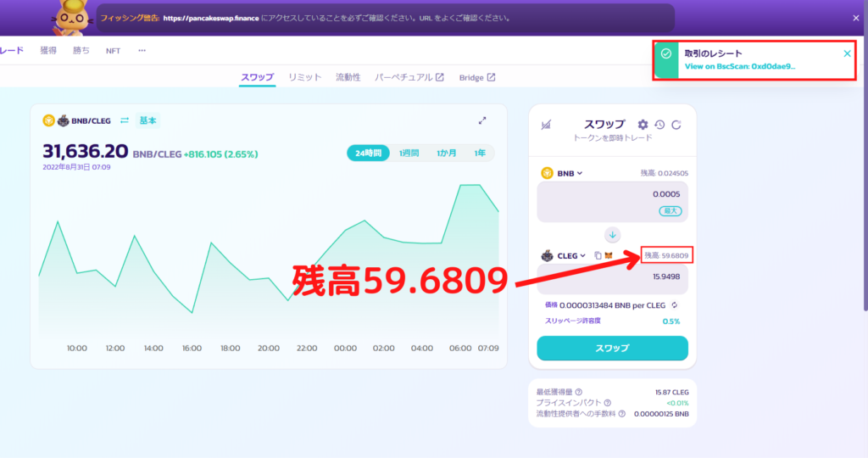
Task: Close the phishing warning banner
Action: point(856,18)
